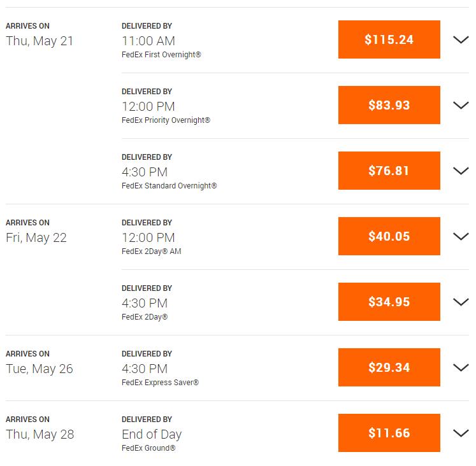Choose the $34.95 FedEx 2Day rate
Screen dimensions: 476x466
[x=389, y=302]
